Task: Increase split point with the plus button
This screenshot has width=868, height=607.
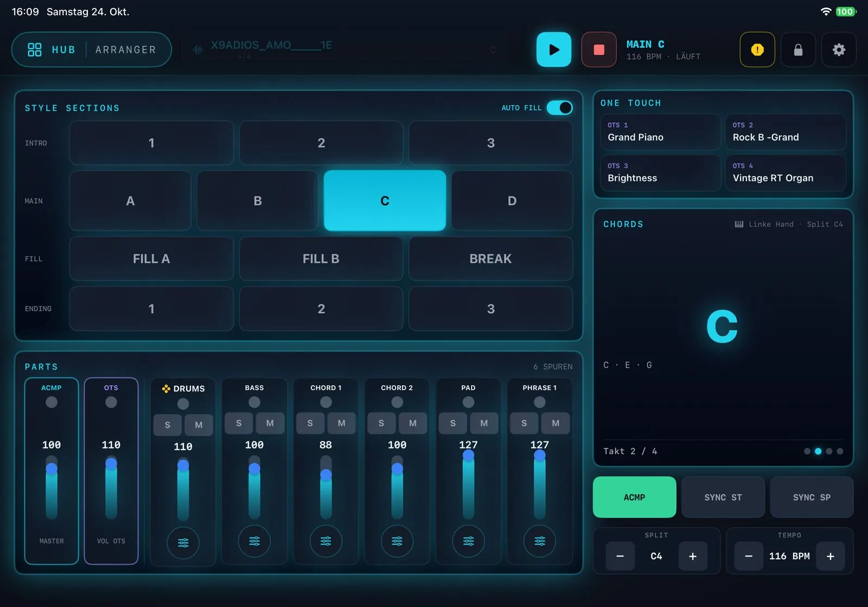Action: pyautogui.click(x=693, y=556)
